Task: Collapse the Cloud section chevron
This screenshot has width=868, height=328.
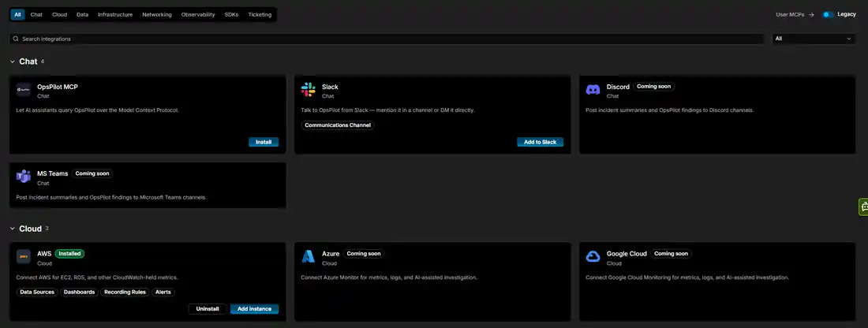Action: (13, 229)
